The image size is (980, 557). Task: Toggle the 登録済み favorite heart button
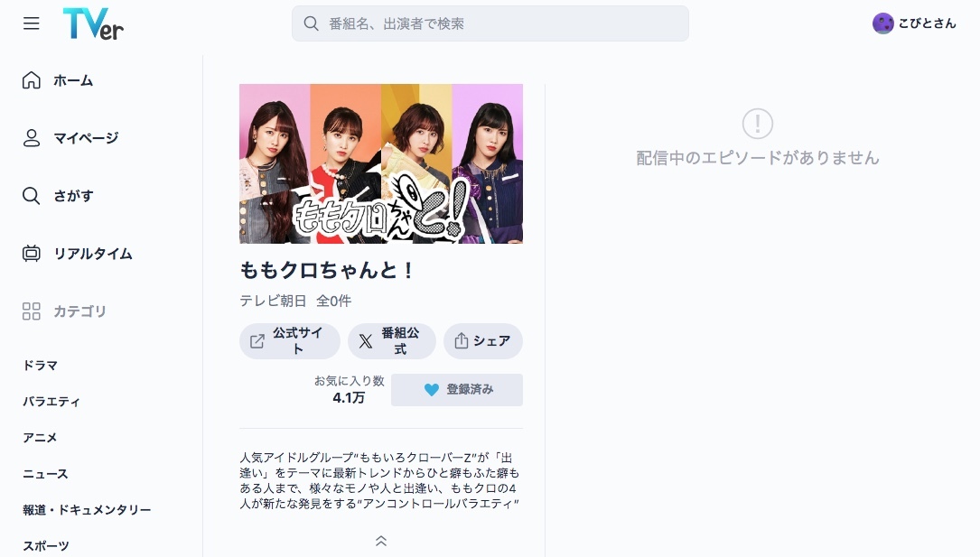point(457,390)
